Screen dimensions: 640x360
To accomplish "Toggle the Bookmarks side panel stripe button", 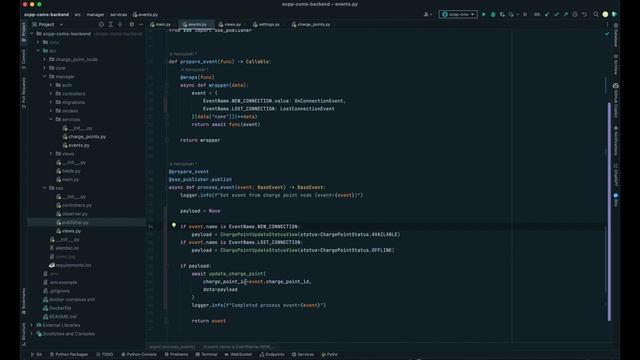I will pyautogui.click(x=24, y=301).
